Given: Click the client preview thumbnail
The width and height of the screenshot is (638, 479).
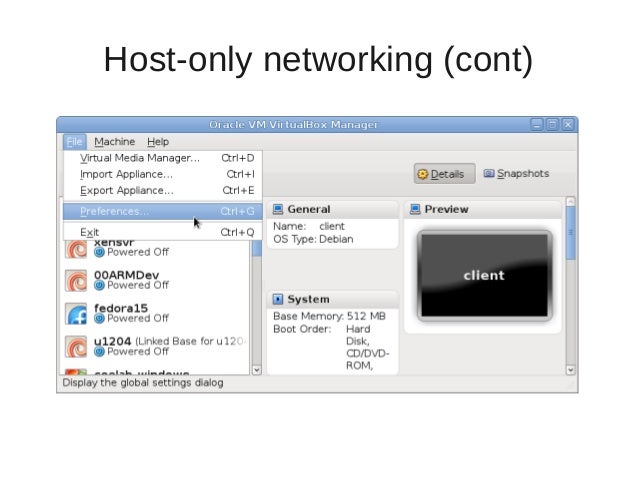Looking at the screenshot, I should (x=485, y=276).
